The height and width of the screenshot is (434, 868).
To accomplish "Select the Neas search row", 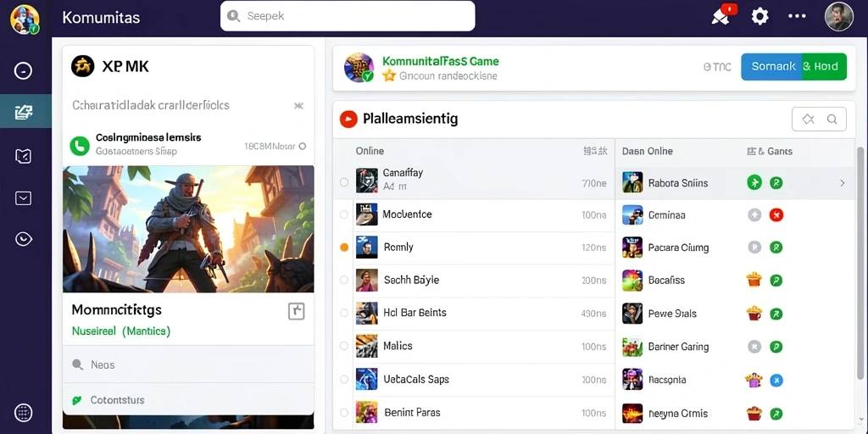I will coord(188,364).
